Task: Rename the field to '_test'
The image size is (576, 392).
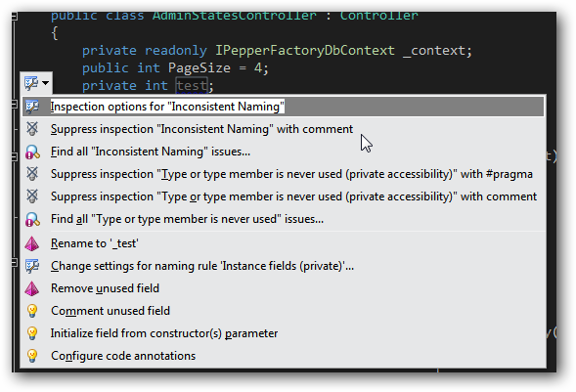Action: pyautogui.click(x=95, y=243)
